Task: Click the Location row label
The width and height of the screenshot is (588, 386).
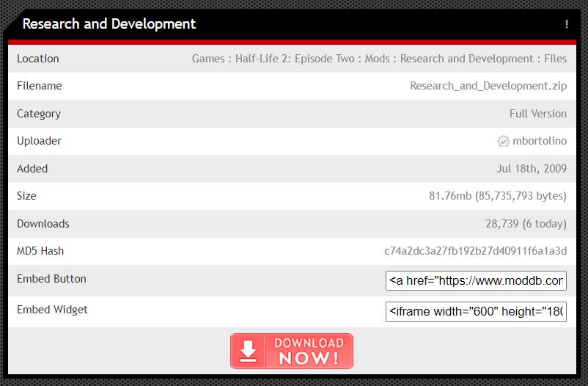Action: [38, 59]
